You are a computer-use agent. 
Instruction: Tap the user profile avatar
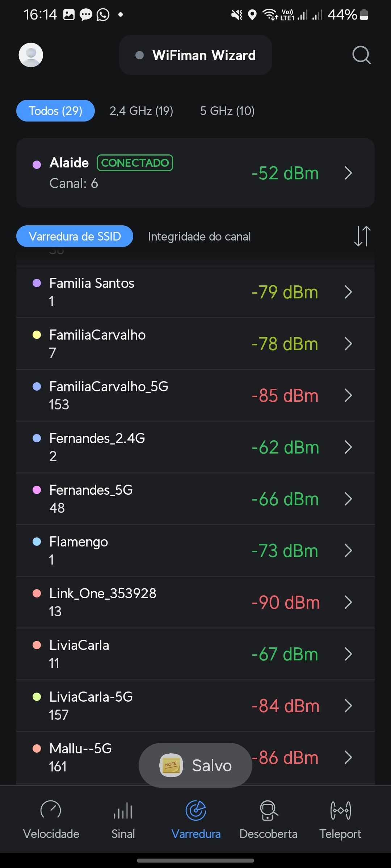tap(31, 55)
